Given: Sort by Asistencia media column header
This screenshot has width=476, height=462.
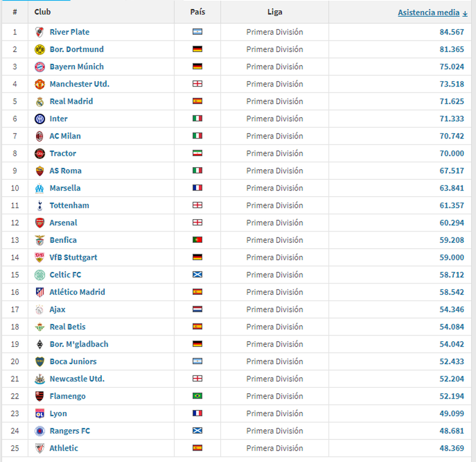Looking at the screenshot, I should (429, 12).
